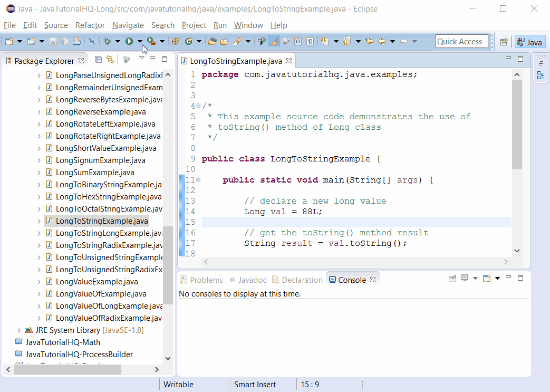Open the Refactor menu
Image resolution: width=550 pixels, height=392 pixels.
coord(90,25)
